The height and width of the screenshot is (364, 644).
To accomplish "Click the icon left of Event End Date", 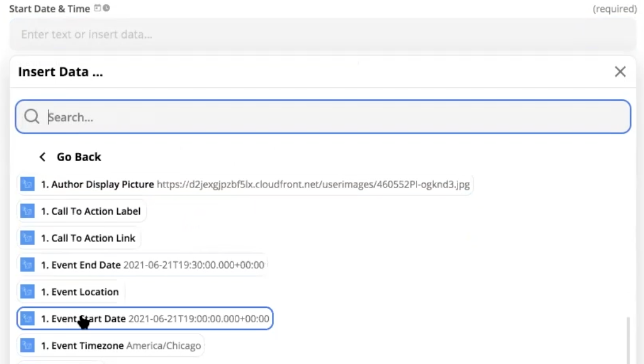I will coord(27,265).
